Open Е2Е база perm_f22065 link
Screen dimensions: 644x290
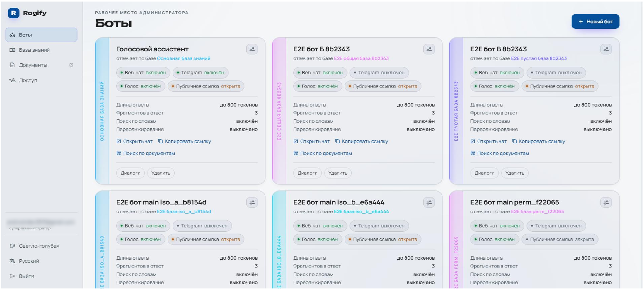537,211
